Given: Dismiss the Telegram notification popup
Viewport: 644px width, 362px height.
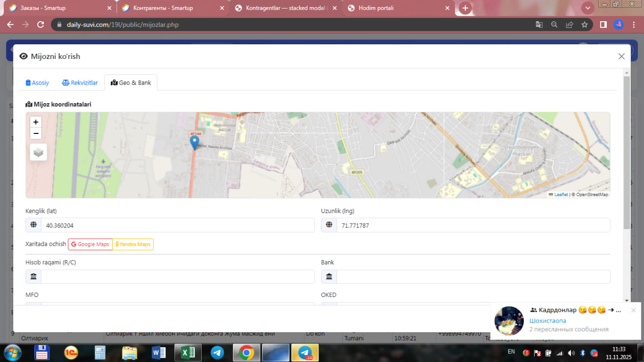Looking at the screenshot, I should (x=633, y=310).
